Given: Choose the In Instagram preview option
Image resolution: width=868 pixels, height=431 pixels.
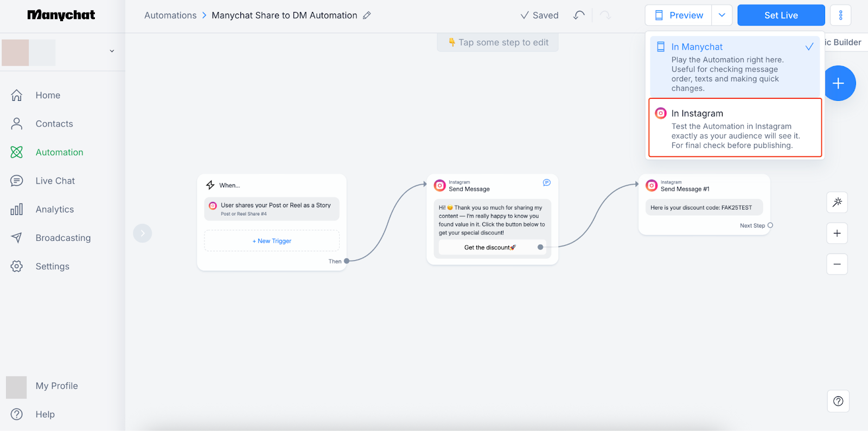Looking at the screenshot, I should [x=735, y=128].
